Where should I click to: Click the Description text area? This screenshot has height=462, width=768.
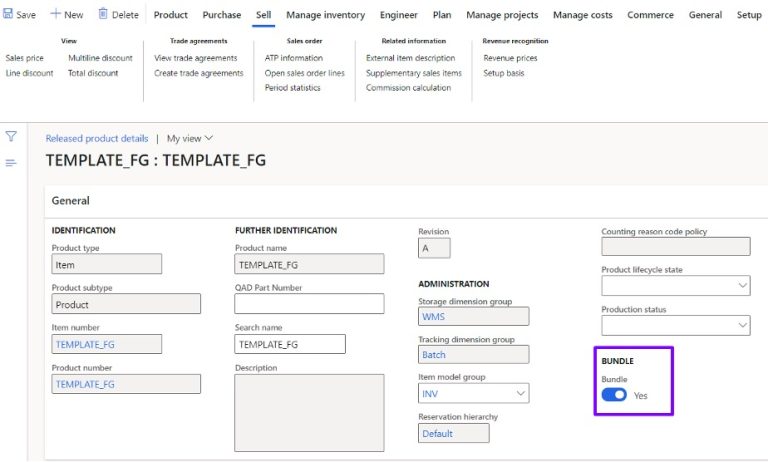pos(309,413)
